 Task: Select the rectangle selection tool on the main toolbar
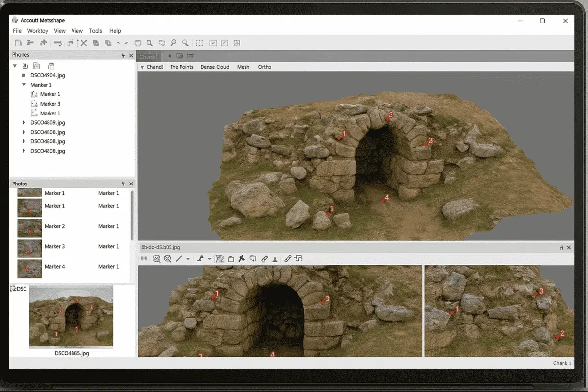139,43
